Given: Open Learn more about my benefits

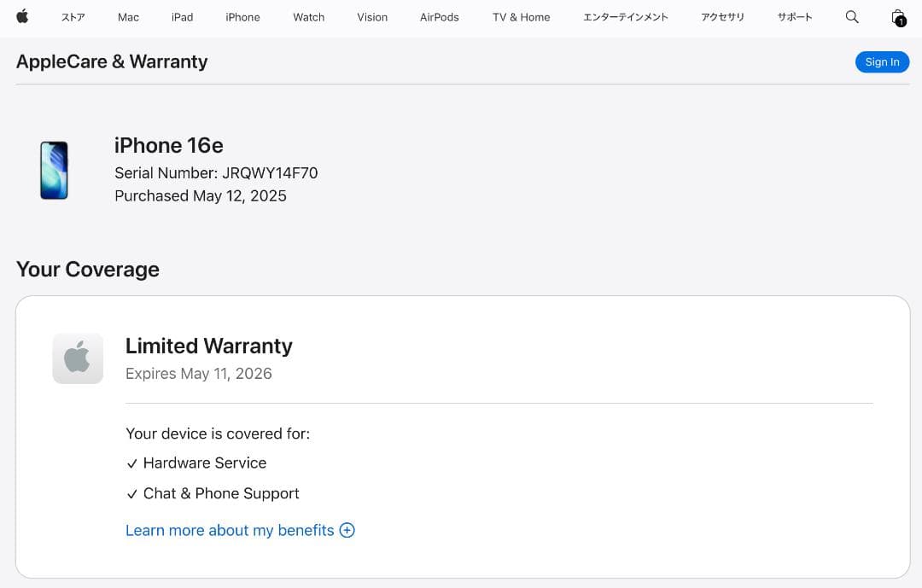Looking at the screenshot, I should click(x=230, y=530).
